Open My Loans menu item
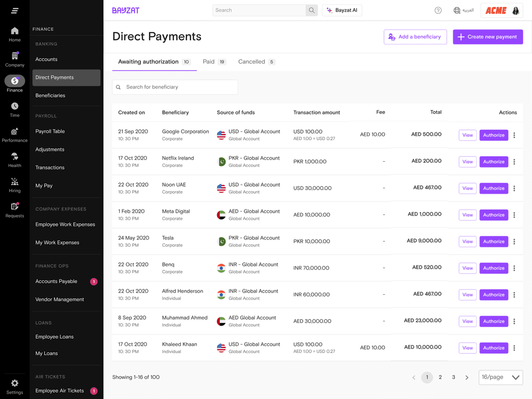 (46, 353)
